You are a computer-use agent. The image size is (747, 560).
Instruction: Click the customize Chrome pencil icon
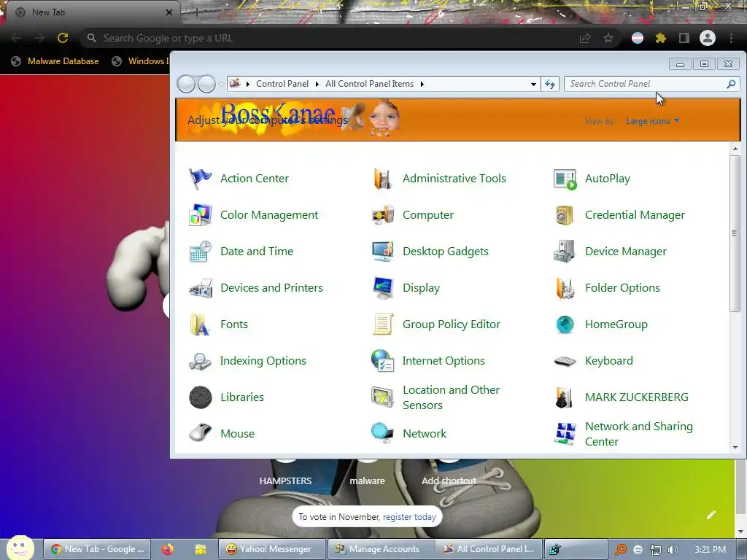point(711,515)
